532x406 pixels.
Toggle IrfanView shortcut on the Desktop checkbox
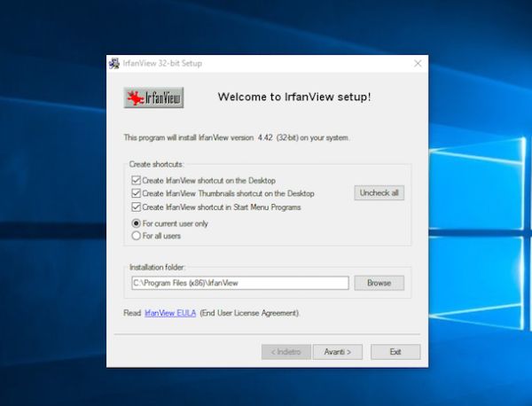click(x=136, y=180)
